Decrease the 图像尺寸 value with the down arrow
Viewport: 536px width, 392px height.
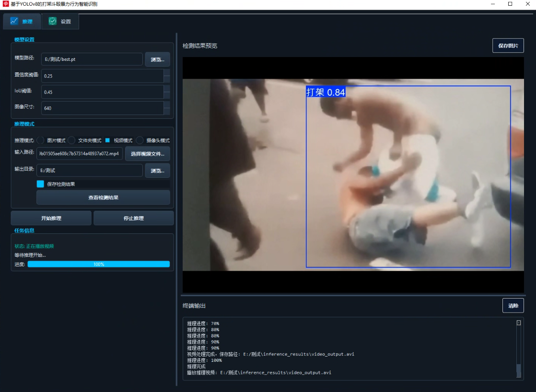167,111
